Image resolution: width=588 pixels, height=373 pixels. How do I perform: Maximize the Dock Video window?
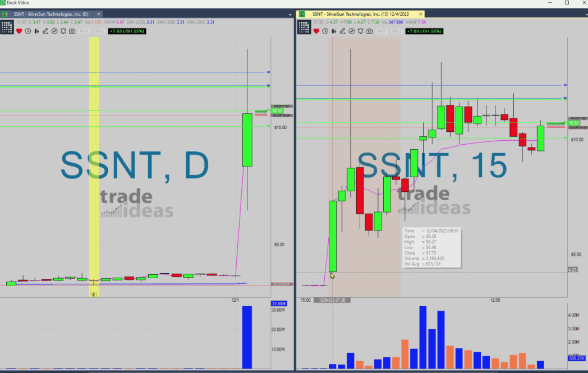coord(567,3)
